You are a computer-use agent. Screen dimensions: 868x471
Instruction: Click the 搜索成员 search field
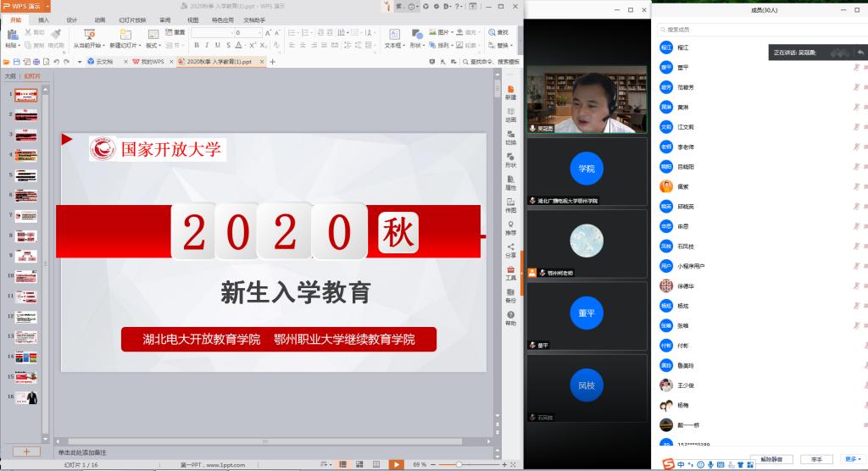tap(746, 29)
